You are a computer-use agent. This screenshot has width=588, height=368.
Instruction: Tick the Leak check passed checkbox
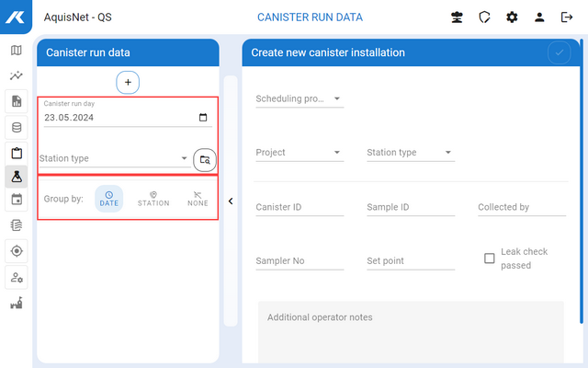(490, 259)
